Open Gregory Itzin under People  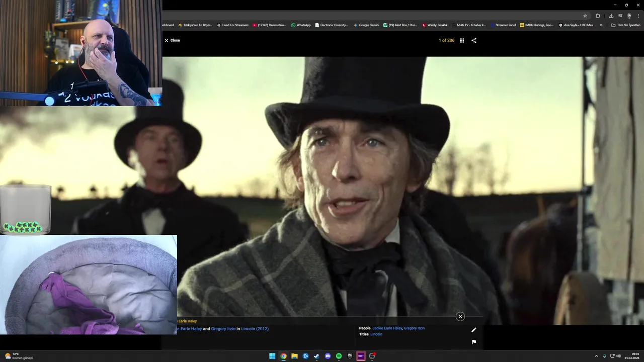(x=414, y=328)
